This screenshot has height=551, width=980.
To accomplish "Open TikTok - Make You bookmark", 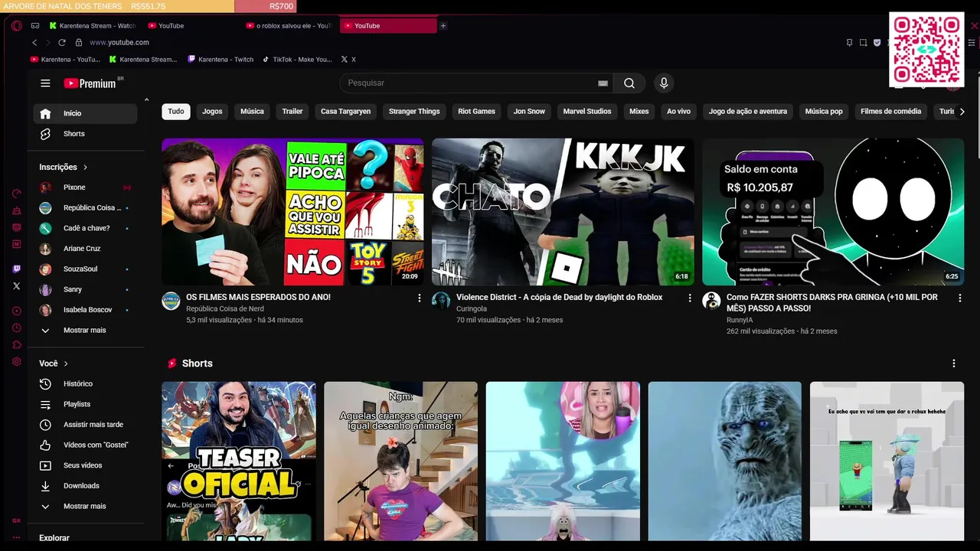I will 297,59.
